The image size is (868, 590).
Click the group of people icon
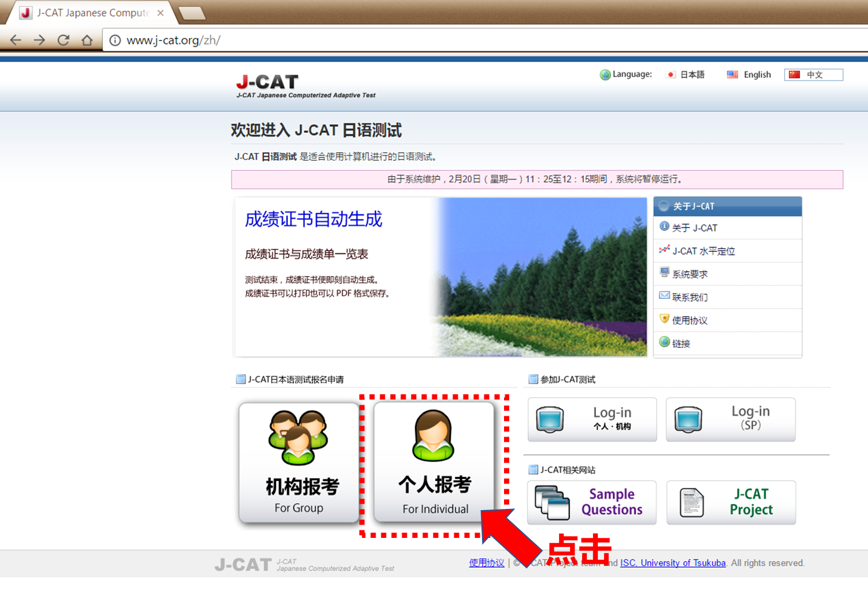(299, 437)
